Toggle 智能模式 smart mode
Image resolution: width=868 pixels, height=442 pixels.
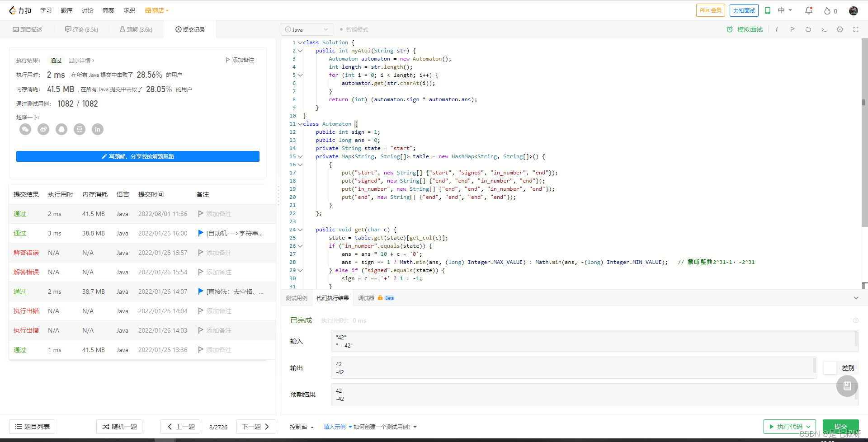[x=354, y=30]
